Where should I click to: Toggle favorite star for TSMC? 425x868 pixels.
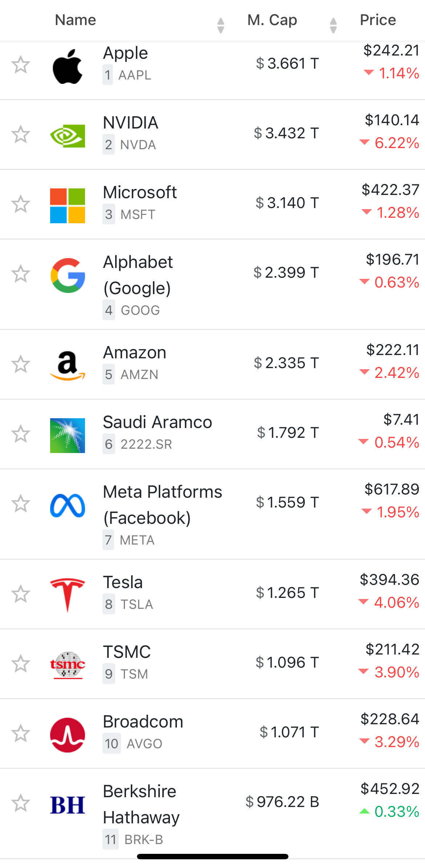tap(20, 664)
